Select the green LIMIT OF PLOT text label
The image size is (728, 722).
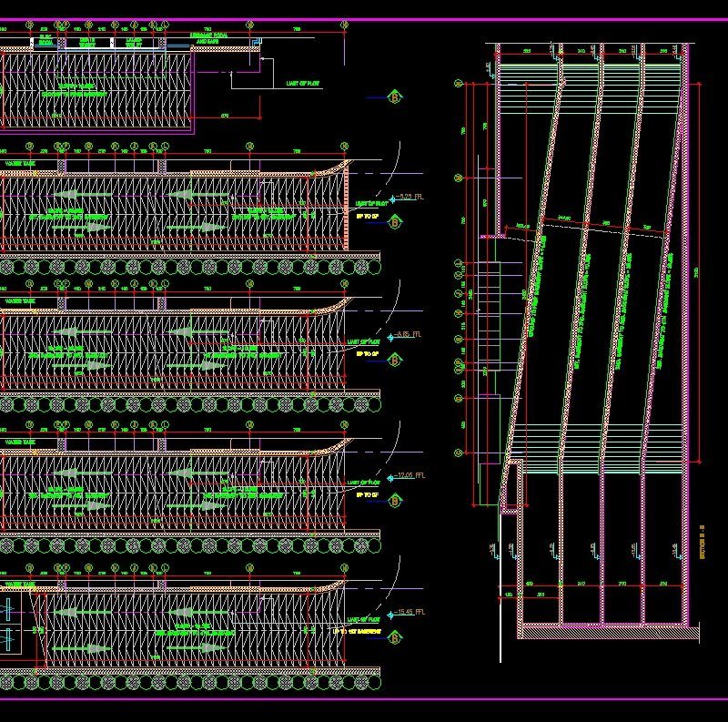[371, 203]
